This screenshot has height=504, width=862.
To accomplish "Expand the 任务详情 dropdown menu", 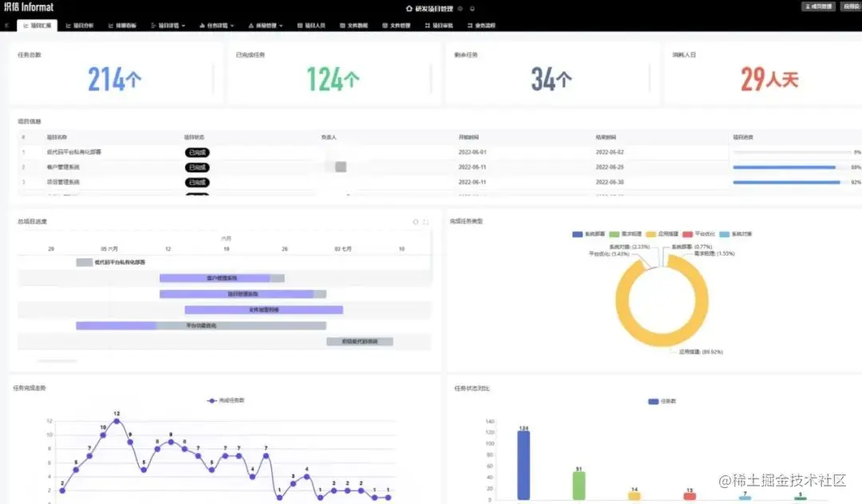I will coord(216,26).
